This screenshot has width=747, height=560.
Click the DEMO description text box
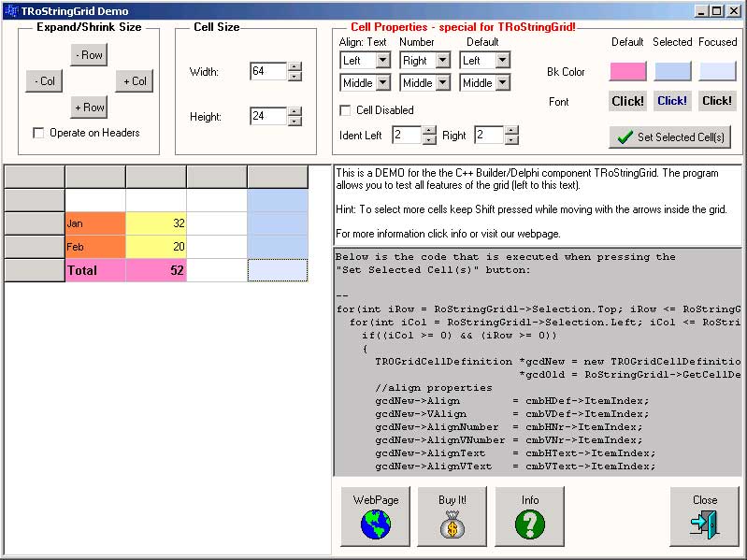(x=538, y=205)
